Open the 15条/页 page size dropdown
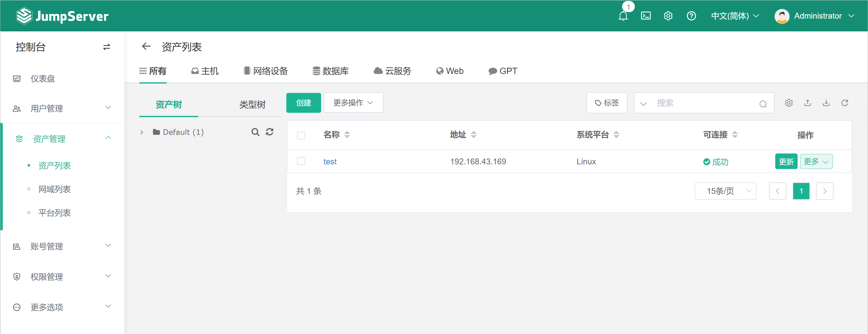This screenshot has width=868, height=334. (x=725, y=191)
